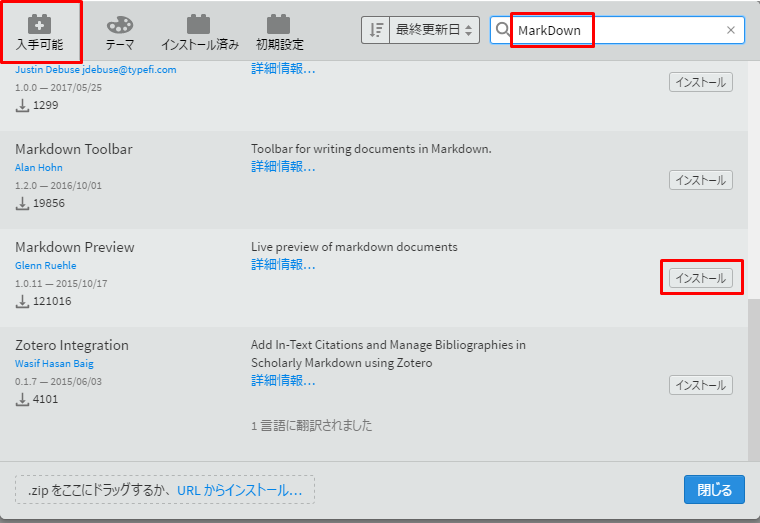The height and width of the screenshot is (523, 760).
Task: Toggle sort direction icon next to 最終更新日
Action: (376, 30)
